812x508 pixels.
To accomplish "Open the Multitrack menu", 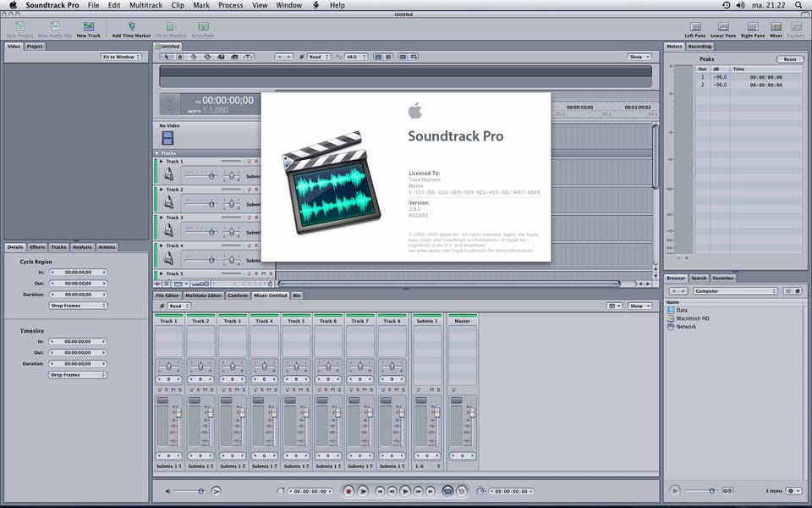I will [145, 5].
